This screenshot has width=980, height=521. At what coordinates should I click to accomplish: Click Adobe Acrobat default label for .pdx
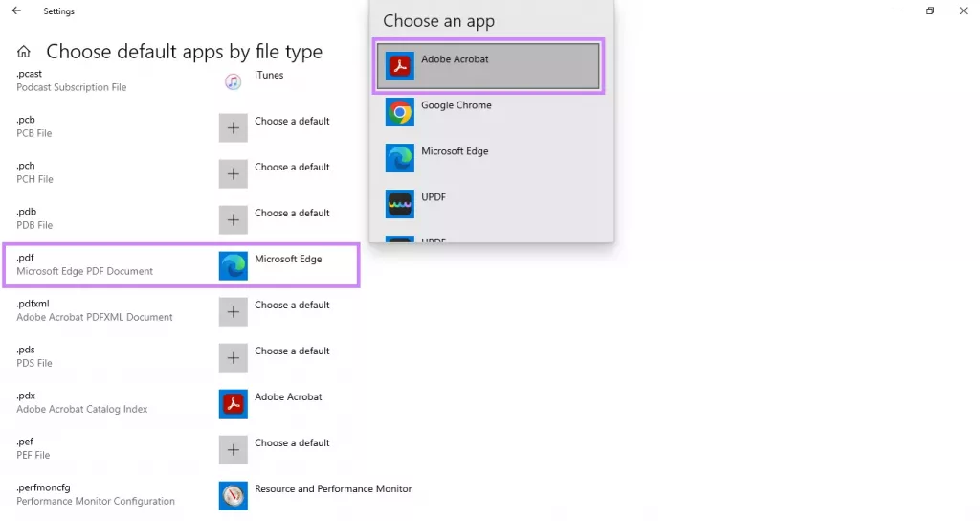tap(288, 396)
